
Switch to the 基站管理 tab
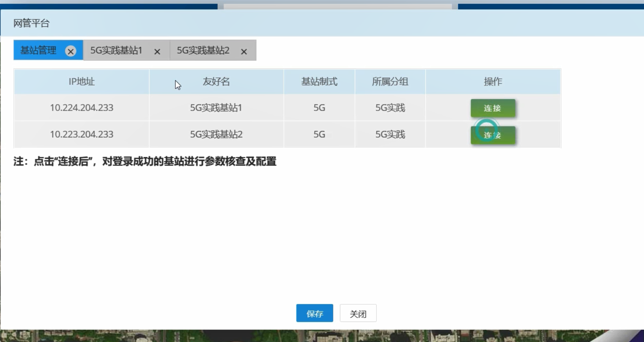tap(38, 50)
